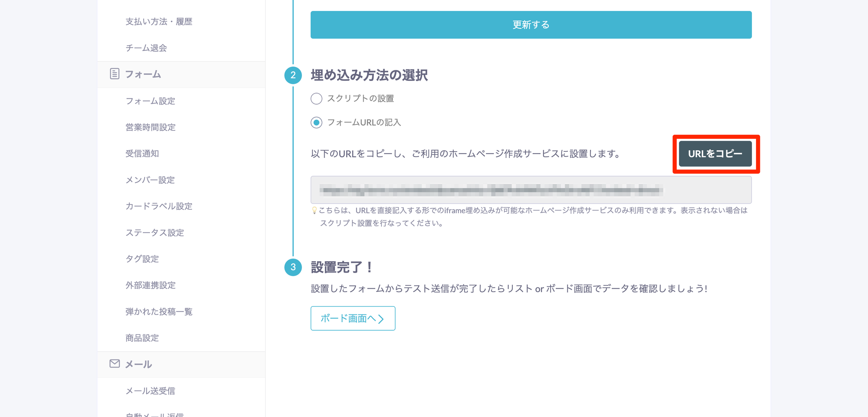Click the 更新する button

[x=531, y=25]
